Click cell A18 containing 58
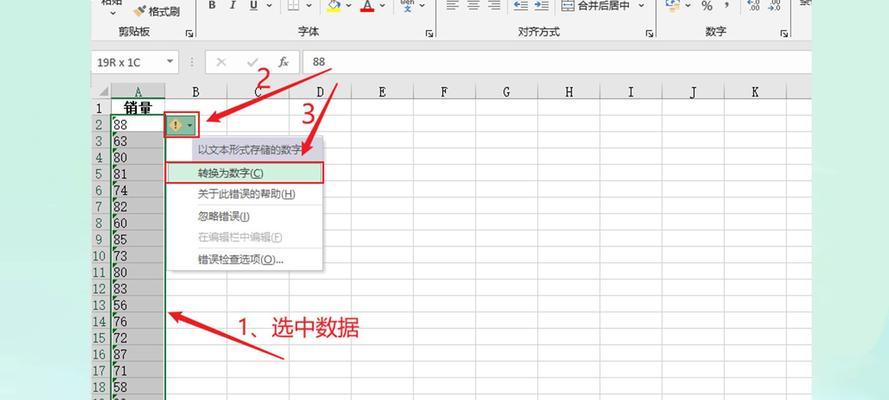 point(138,388)
